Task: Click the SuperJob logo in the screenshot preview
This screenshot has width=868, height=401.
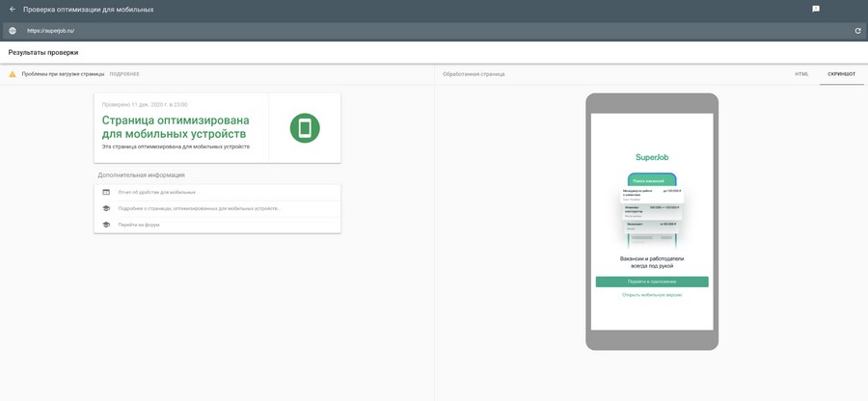Action: coord(652,157)
